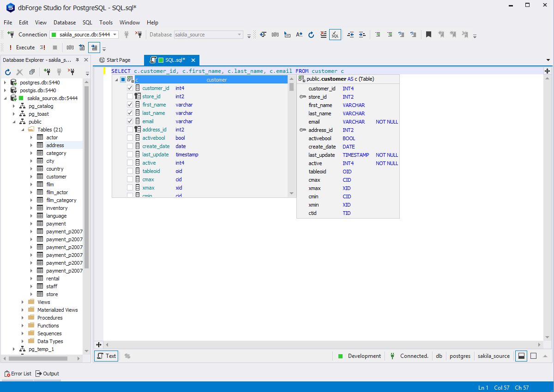Select the film_category table
The image size is (554, 392).
tap(61, 200)
